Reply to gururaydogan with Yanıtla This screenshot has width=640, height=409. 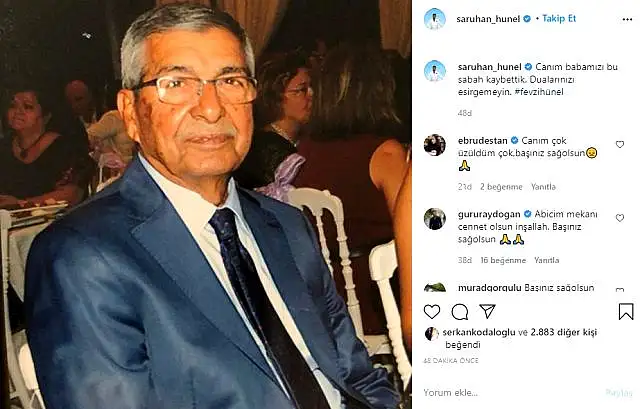point(547,260)
